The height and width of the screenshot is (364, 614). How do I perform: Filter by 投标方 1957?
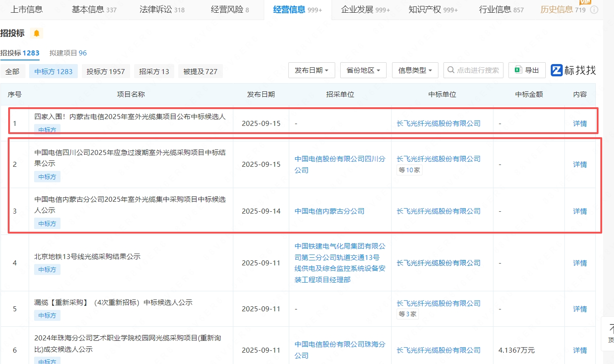coord(106,71)
